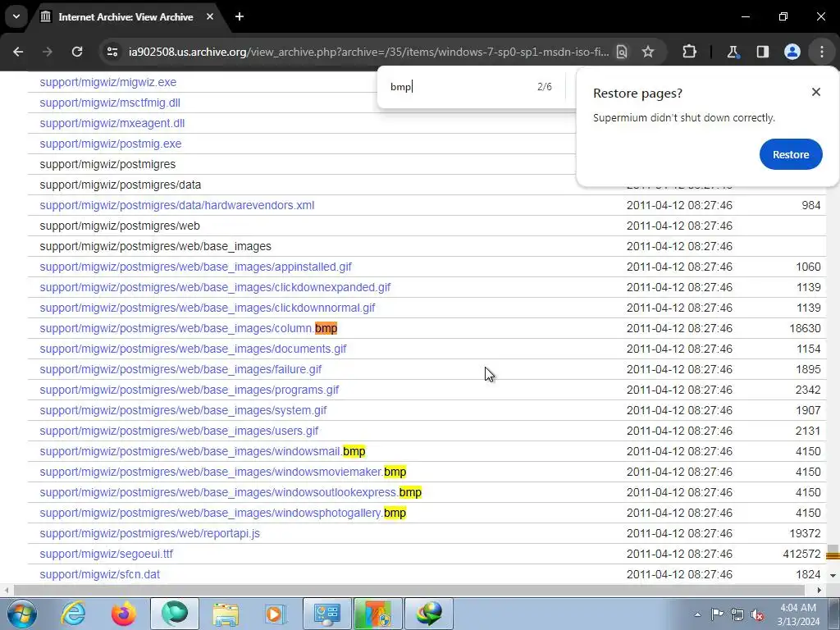Viewport: 840px width, 630px height.
Task: Open support/migwiz/segoeui.ttf link
Action: tap(106, 554)
